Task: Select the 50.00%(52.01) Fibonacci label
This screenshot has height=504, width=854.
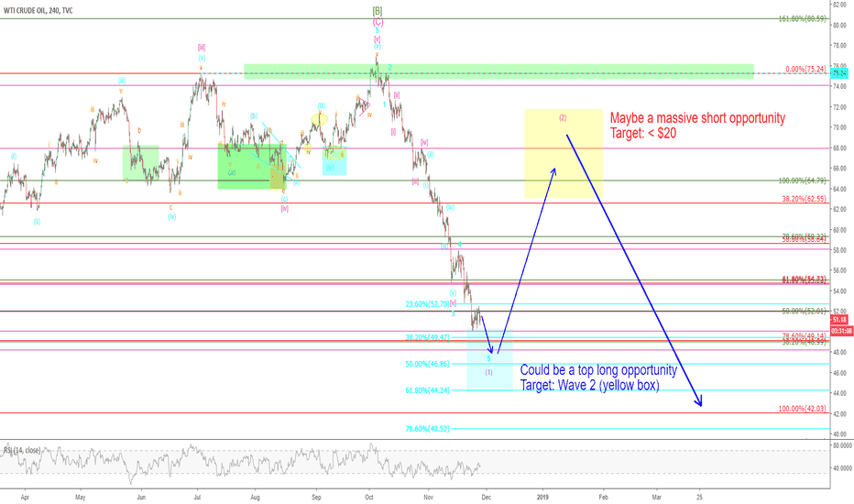Action: point(804,312)
